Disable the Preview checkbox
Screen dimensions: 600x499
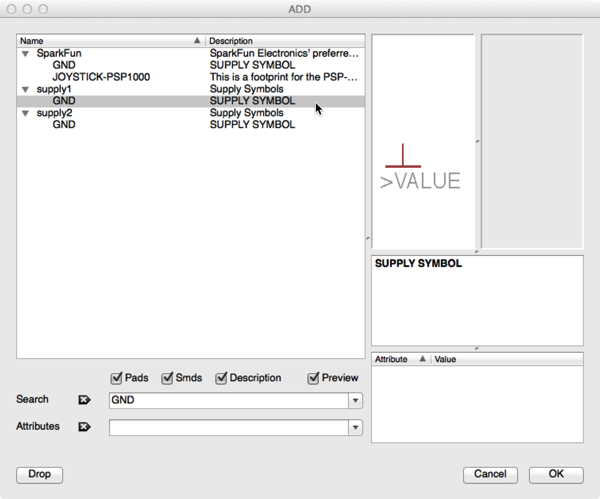tap(313, 378)
